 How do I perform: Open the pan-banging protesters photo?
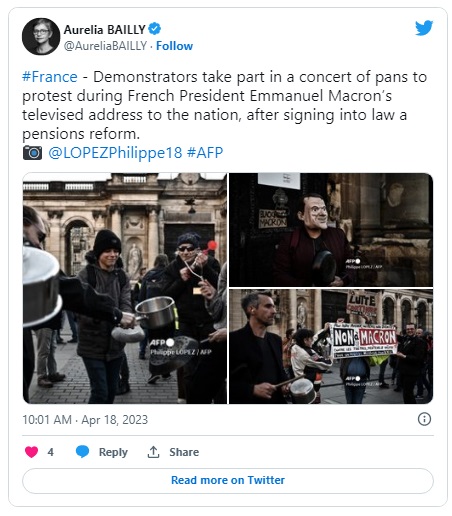(x=125, y=288)
